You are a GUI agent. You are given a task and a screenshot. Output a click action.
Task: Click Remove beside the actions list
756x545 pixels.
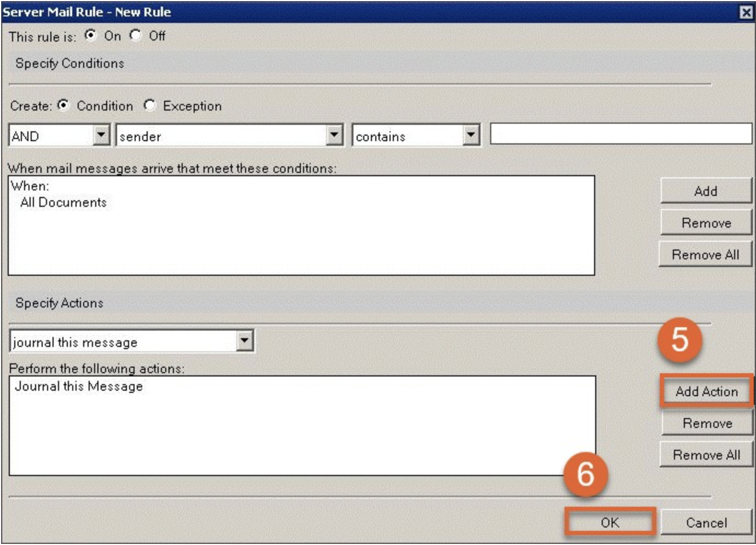click(x=707, y=423)
